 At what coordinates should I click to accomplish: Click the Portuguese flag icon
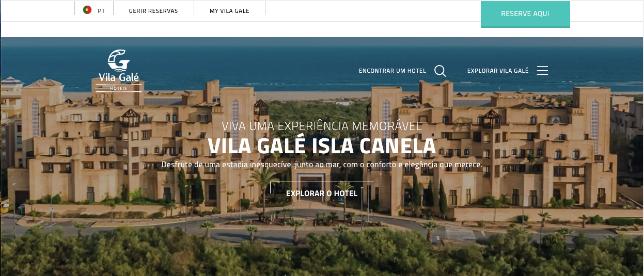(87, 10)
